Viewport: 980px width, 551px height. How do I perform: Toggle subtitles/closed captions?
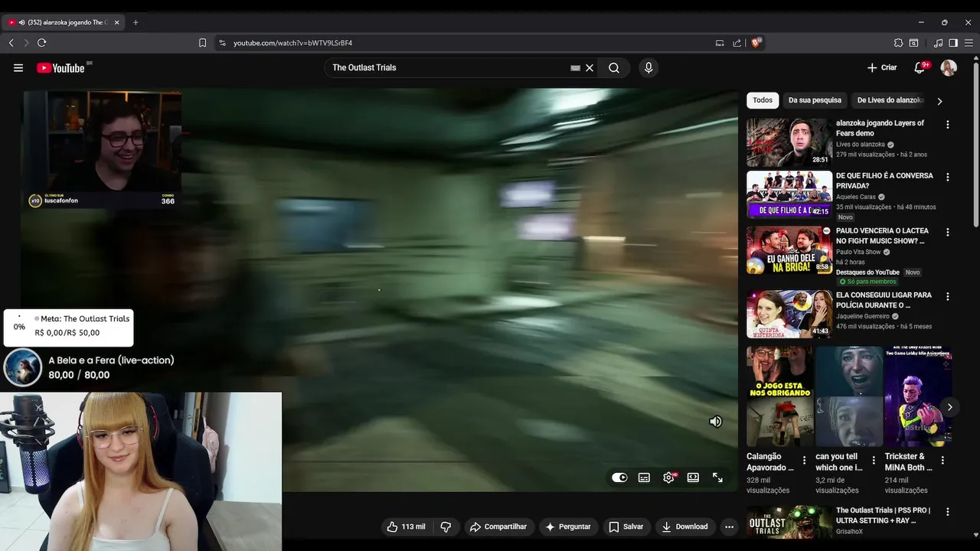tap(644, 478)
